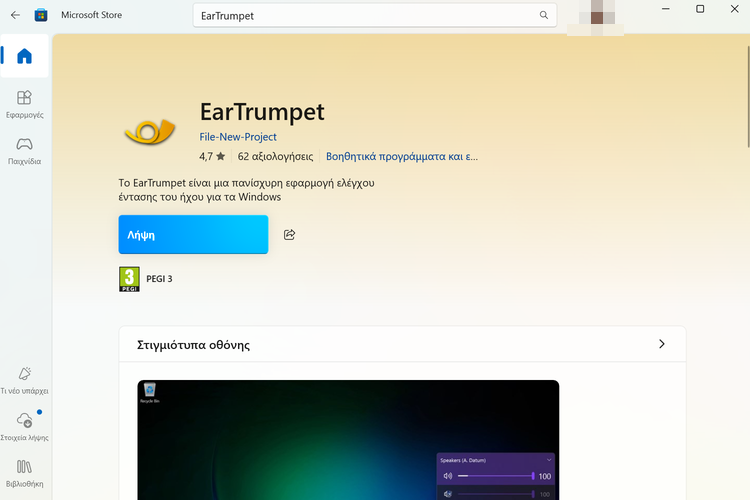Viewport: 750px width, 500px height.
Task: Click the EarTrumpet app title
Action: click(x=262, y=112)
